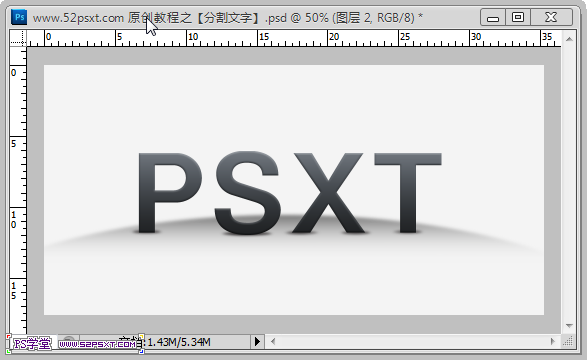Click the horizontal scrollbar track
The height and width of the screenshot is (360, 587).
click(413, 341)
